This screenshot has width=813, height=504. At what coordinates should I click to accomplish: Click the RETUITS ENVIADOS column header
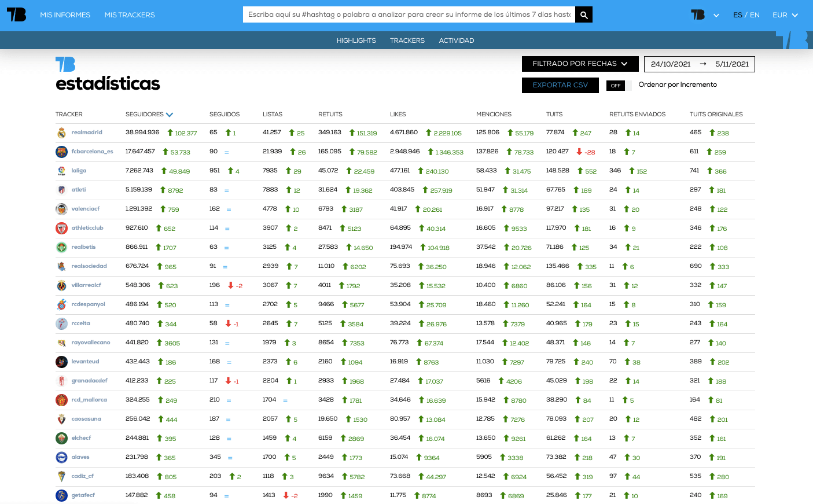coord(637,115)
